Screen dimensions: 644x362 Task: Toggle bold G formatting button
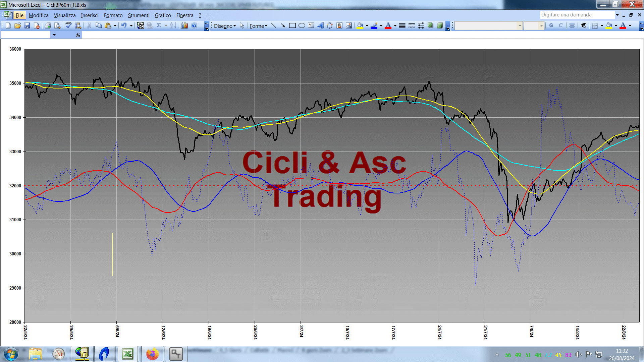551,25
